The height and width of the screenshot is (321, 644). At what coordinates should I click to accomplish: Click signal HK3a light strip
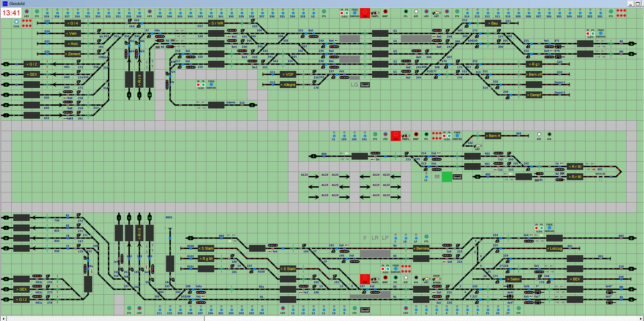[37, 276]
